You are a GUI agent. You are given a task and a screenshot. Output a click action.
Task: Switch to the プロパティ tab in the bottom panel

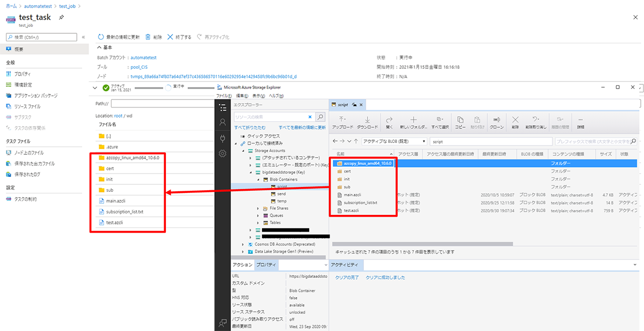pos(266,265)
